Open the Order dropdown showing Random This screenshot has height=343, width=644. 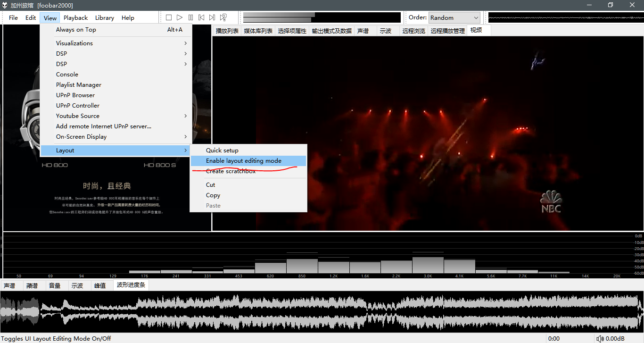click(x=454, y=17)
